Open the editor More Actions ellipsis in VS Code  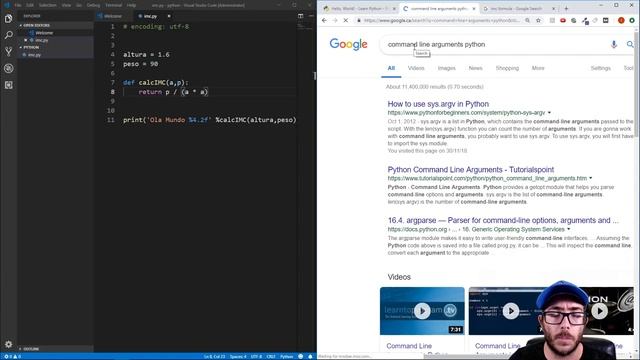coord(311,16)
